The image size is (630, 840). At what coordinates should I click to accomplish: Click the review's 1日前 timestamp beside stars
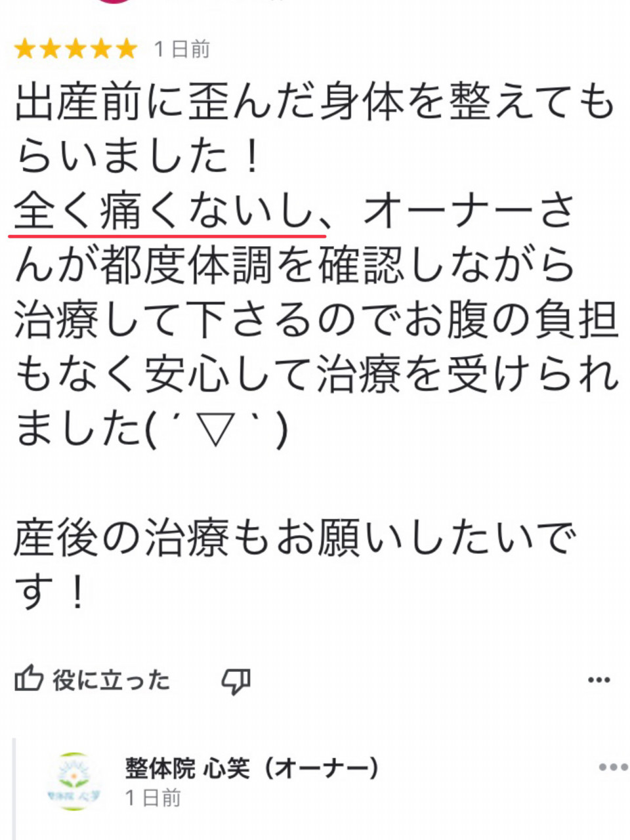pos(182,49)
